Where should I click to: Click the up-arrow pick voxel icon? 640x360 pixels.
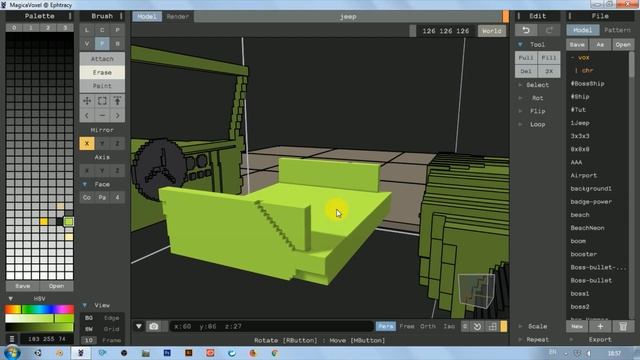118,101
